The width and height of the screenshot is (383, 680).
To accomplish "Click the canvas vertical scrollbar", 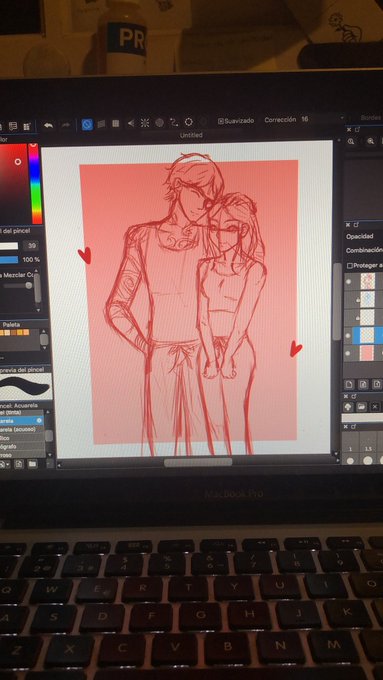I will [337, 301].
